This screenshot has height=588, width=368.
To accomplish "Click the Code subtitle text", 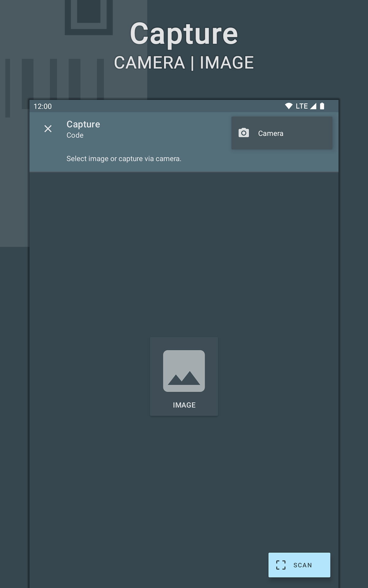I will 75,135.
